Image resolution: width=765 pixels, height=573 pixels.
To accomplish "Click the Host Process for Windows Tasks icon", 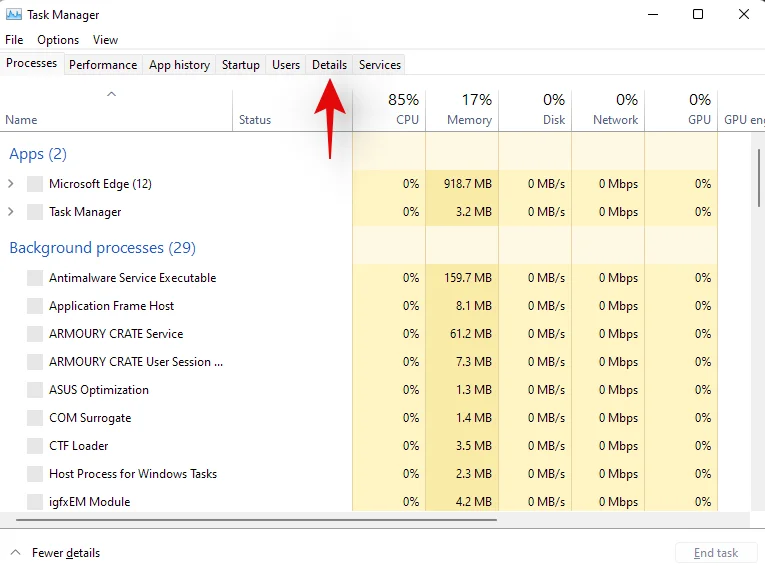I will coord(35,474).
